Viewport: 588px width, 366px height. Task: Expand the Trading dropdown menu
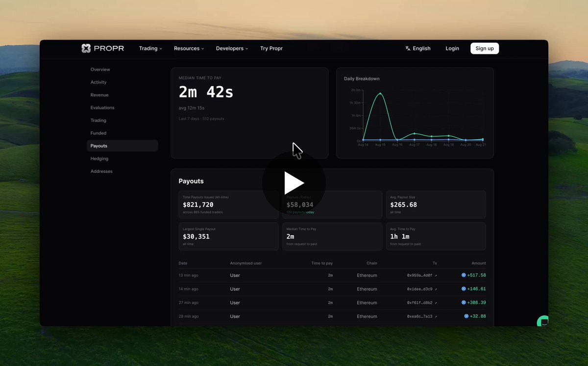pos(150,49)
